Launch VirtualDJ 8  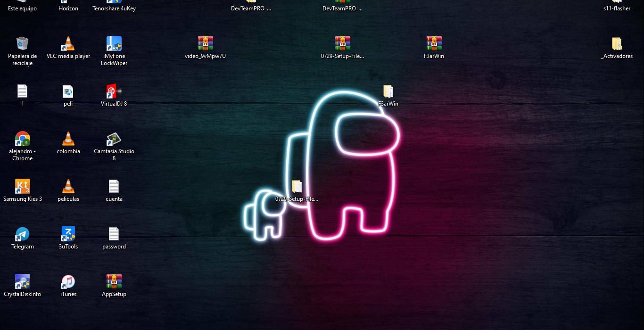coord(114,91)
